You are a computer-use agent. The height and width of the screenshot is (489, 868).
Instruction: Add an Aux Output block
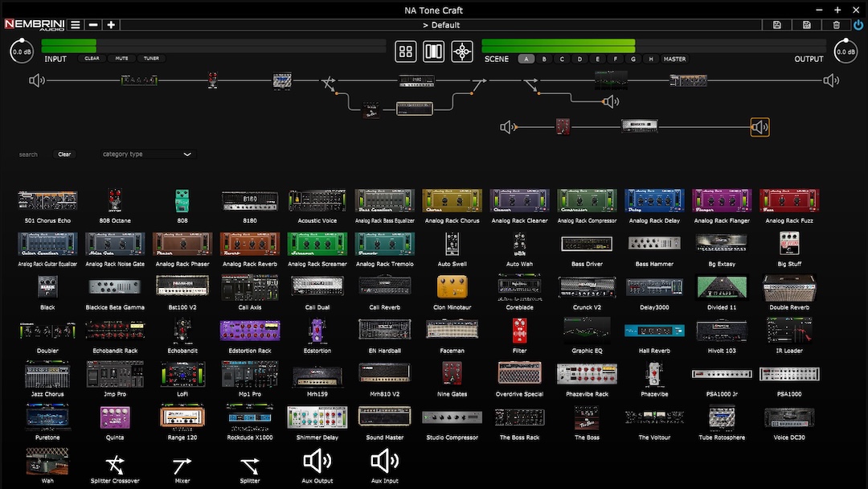[317, 462]
